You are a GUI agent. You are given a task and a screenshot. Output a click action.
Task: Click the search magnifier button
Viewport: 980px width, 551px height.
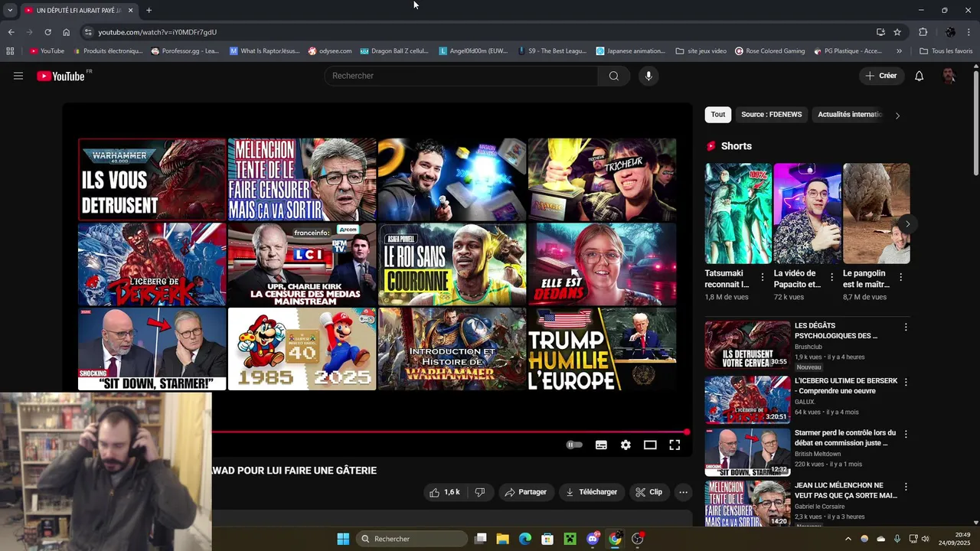tap(614, 76)
